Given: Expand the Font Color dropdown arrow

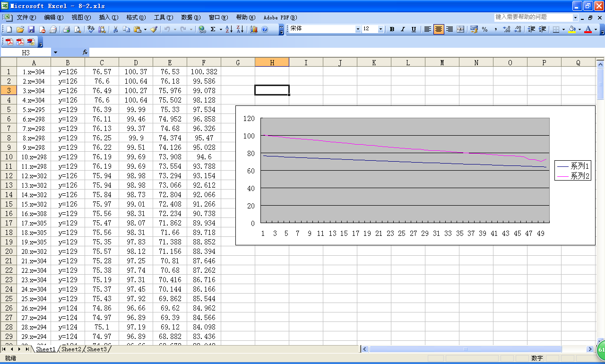Looking at the screenshot, I should (596, 29).
